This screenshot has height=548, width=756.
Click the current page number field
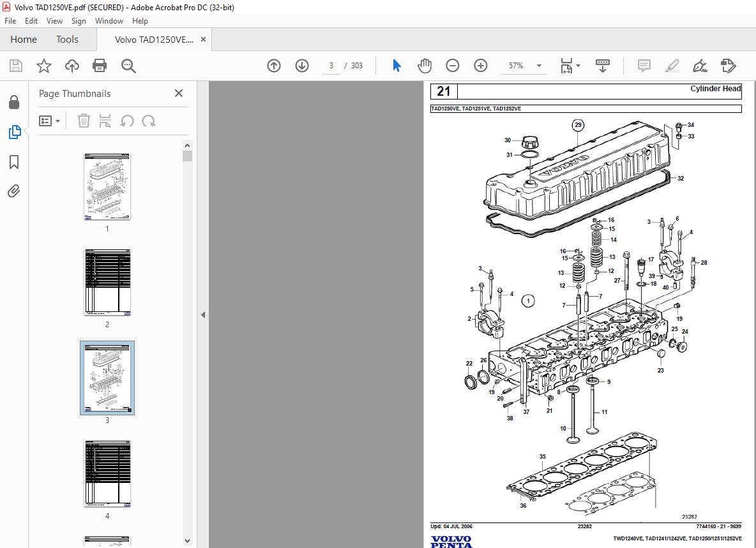coord(331,66)
